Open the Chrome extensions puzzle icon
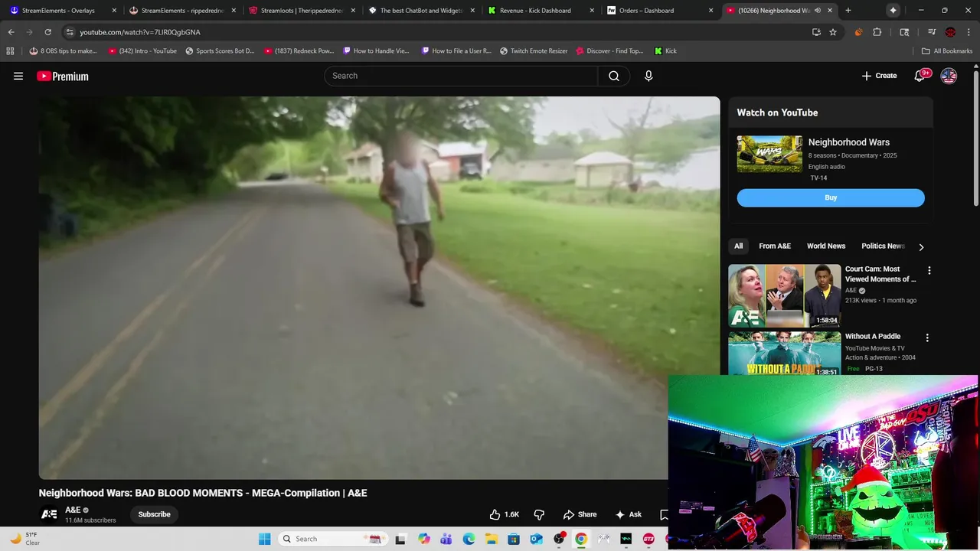 (877, 32)
